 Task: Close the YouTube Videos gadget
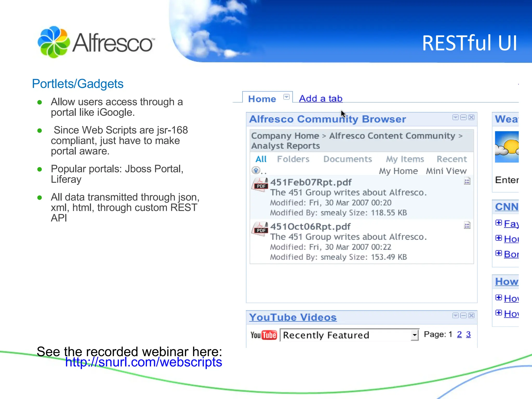[x=471, y=315]
